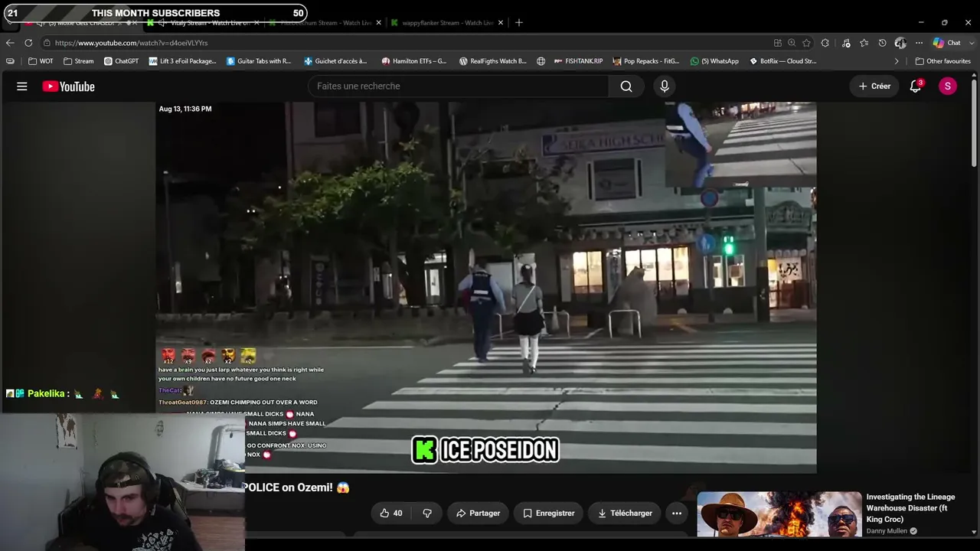
Task: Reload the current page
Action: pos(28,43)
